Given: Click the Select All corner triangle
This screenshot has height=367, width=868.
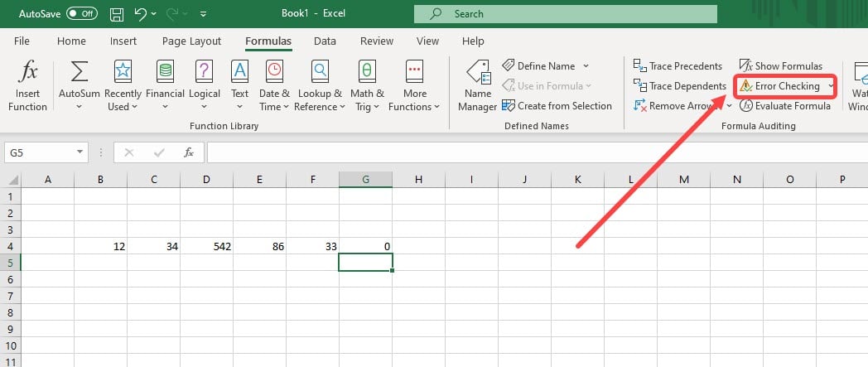Looking at the screenshot, I should pos(13,180).
